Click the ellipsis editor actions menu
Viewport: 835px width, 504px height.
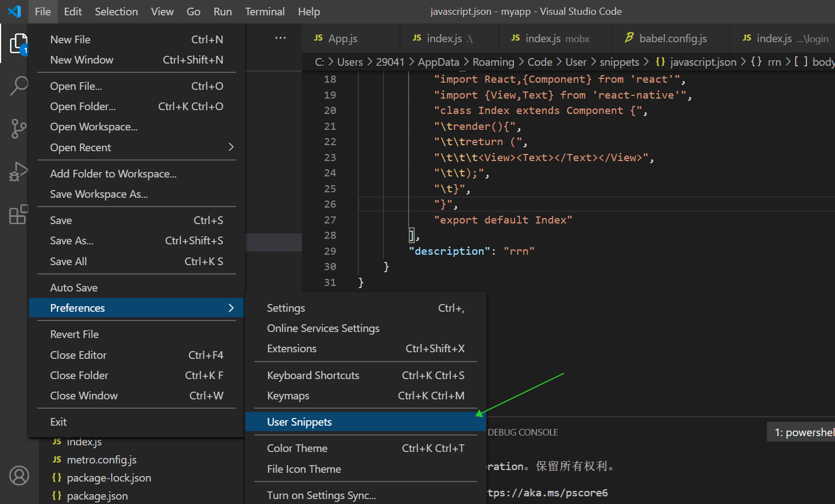tap(281, 37)
